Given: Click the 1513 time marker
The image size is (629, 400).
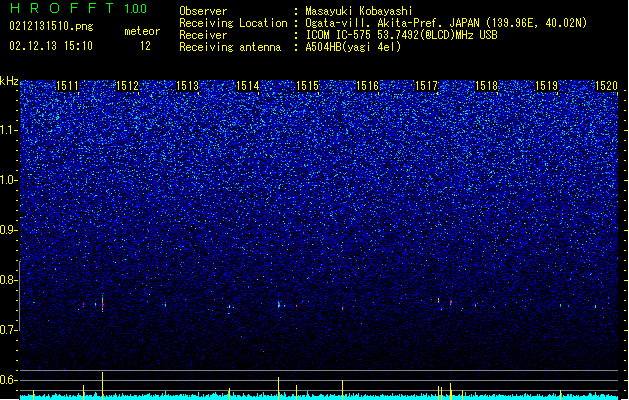Looking at the screenshot, I should [187, 86].
